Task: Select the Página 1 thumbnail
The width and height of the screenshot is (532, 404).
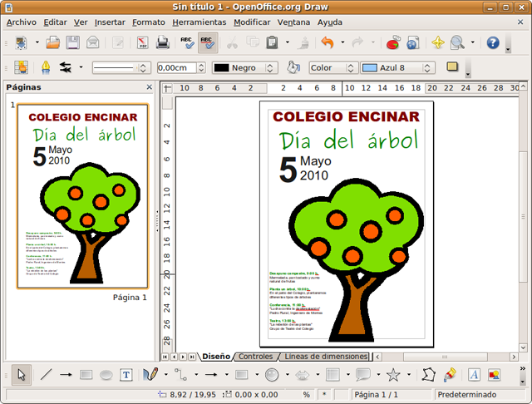Action: pos(82,196)
